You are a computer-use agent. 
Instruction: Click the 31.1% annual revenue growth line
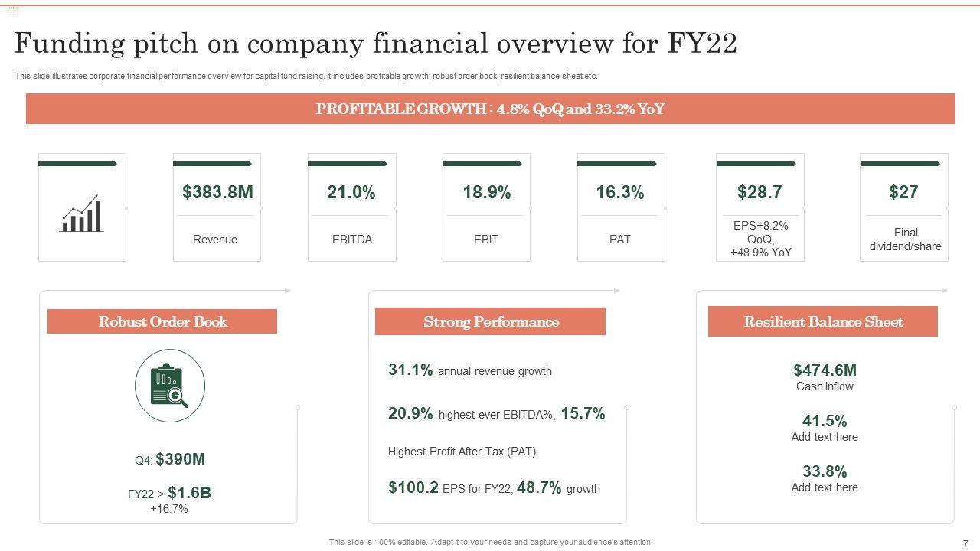coord(470,370)
